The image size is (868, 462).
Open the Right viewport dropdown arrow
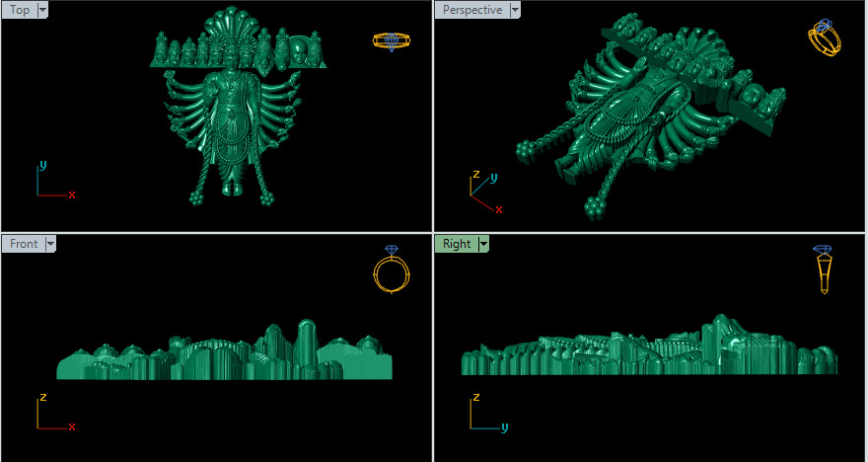click(x=484, y=244)
